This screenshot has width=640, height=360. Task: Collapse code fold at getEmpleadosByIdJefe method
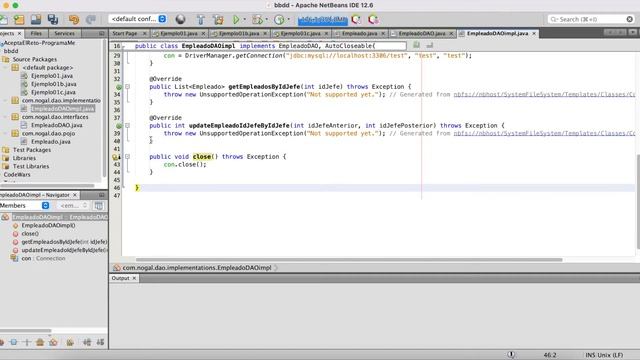pyautogui.click(x=127, y=87)
